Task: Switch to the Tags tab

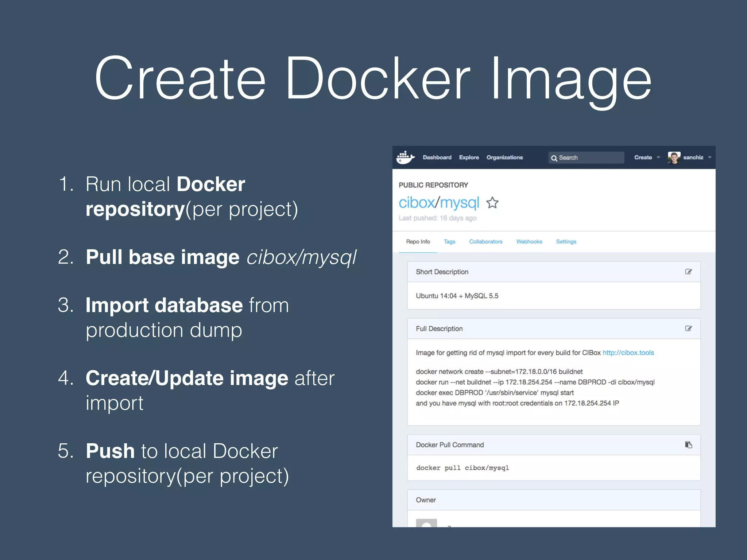Action: 449,242
